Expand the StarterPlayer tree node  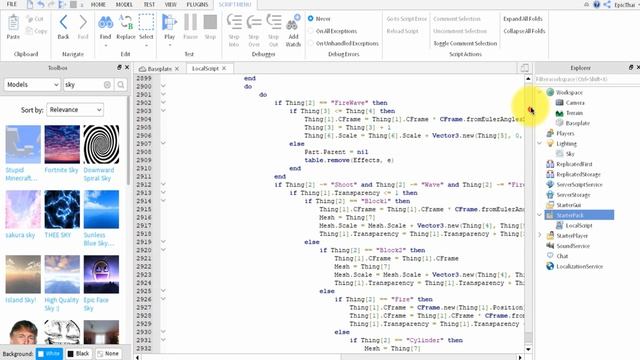[x=540, y=236]
